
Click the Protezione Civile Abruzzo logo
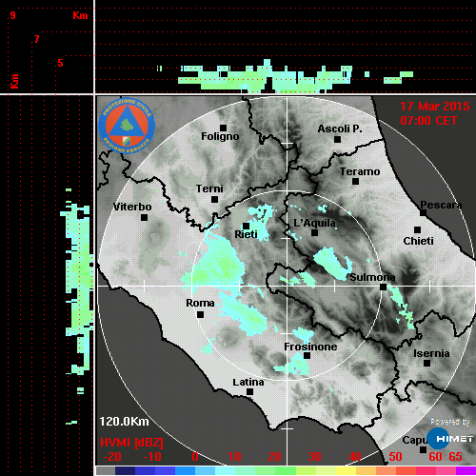click(x=127, y=126)
